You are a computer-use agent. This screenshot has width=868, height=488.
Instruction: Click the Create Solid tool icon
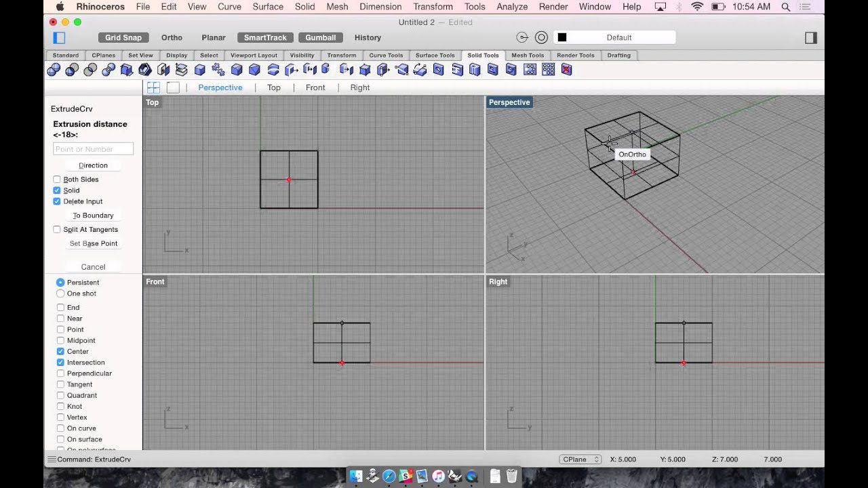pos(127,70)
